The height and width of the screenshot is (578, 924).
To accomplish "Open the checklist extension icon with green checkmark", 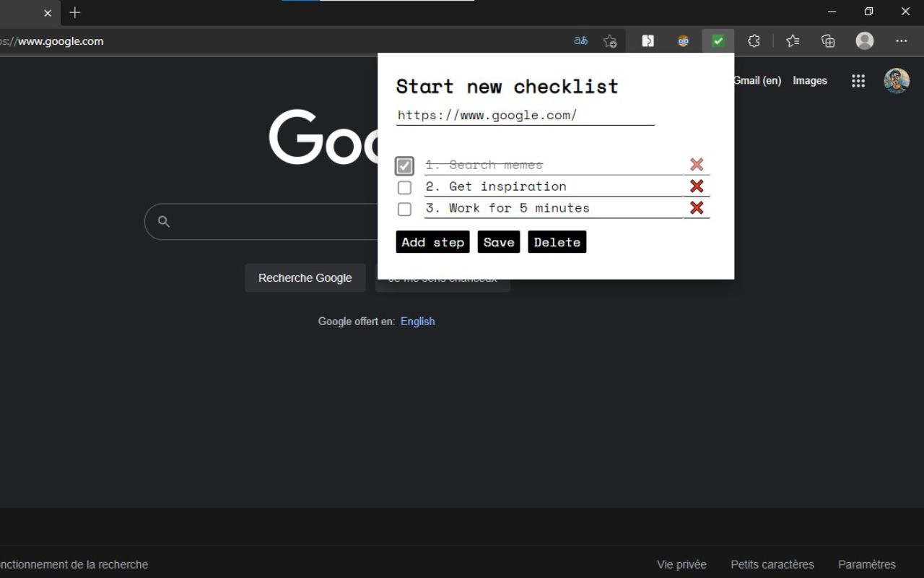I will point(718,41).
